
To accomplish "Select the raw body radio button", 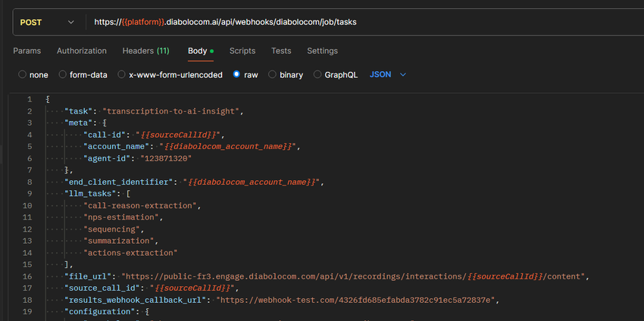I will pyautogui.click(x=237, y=75).
